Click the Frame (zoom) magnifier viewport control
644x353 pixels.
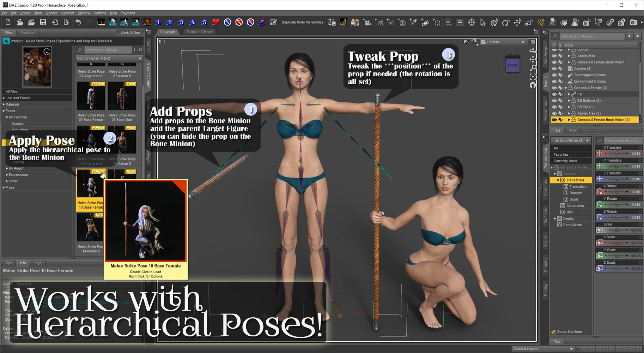(533, 68)
